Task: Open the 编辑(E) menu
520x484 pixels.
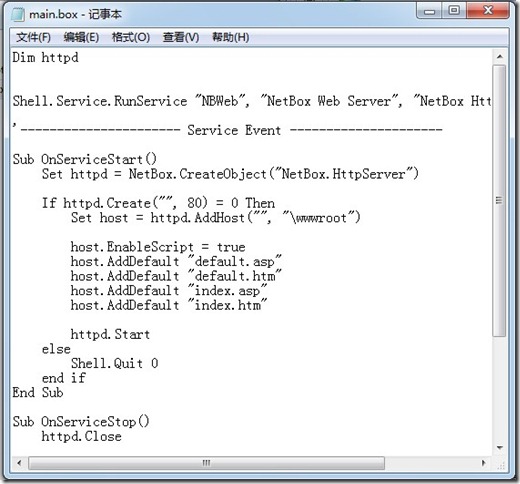Action: [81, 37]
